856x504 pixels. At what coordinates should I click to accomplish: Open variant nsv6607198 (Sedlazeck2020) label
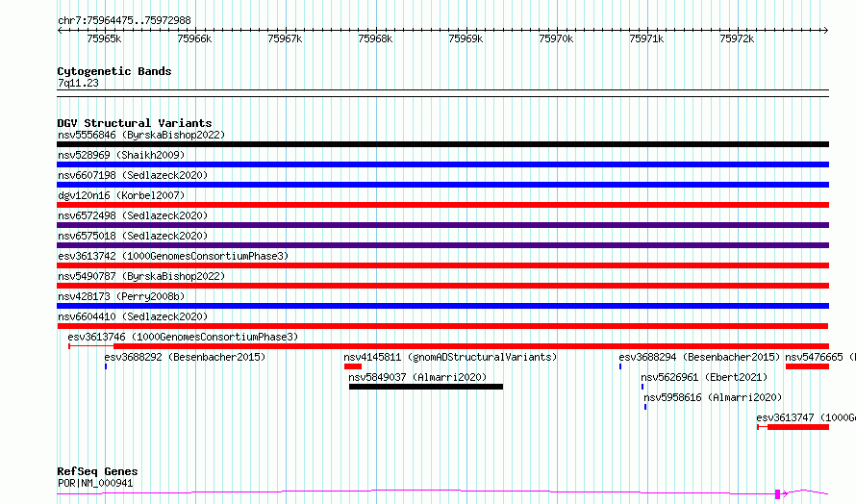[x=133, y=175]
